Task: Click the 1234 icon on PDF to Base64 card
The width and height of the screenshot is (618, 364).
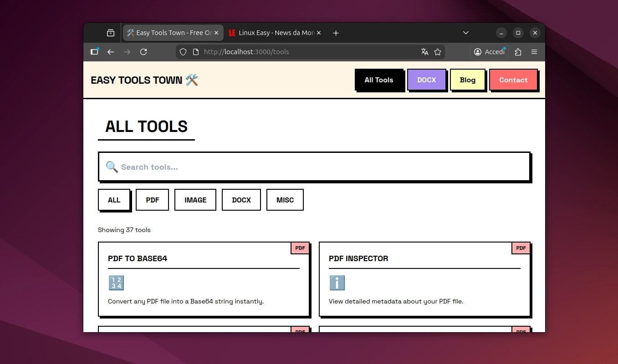Action: click(x=116, y=283)
